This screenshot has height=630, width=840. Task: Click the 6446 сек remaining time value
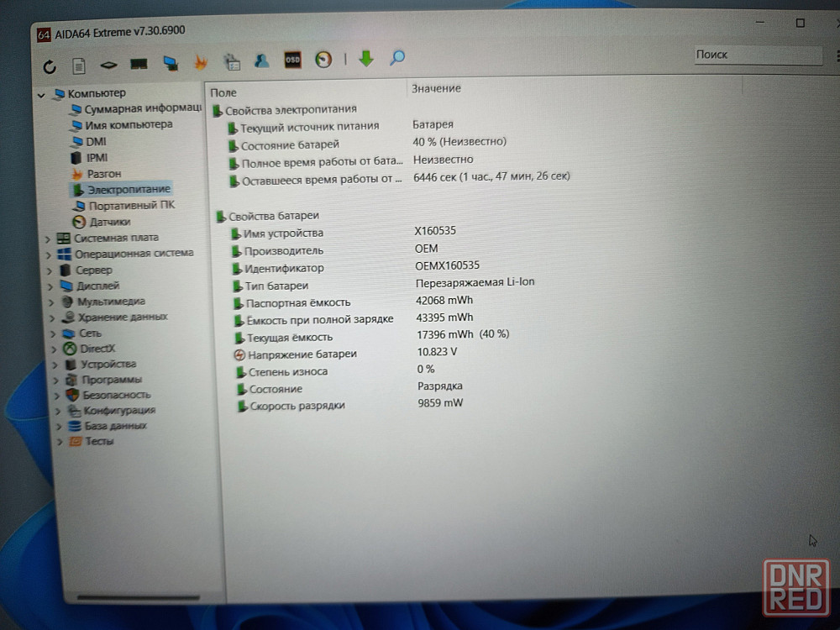coord(491,176)
